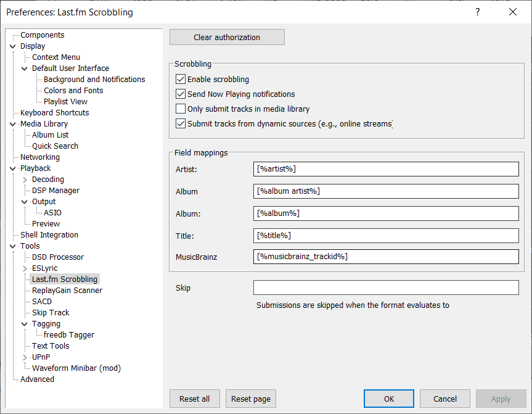Collapse the Tagging tree node
The image size is (532, 414).
25,324
